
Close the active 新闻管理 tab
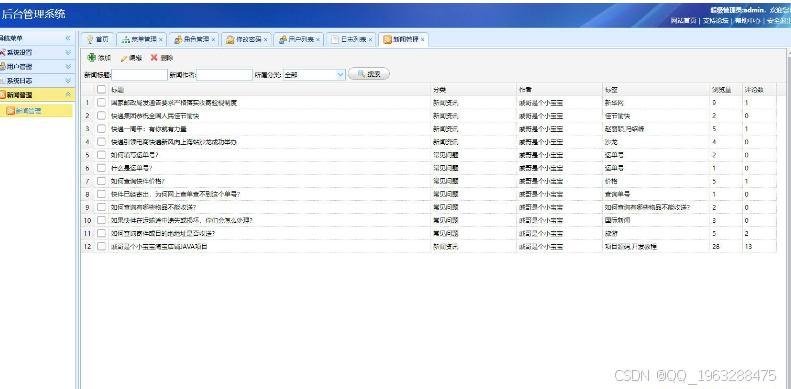click(x=423, y=39)
